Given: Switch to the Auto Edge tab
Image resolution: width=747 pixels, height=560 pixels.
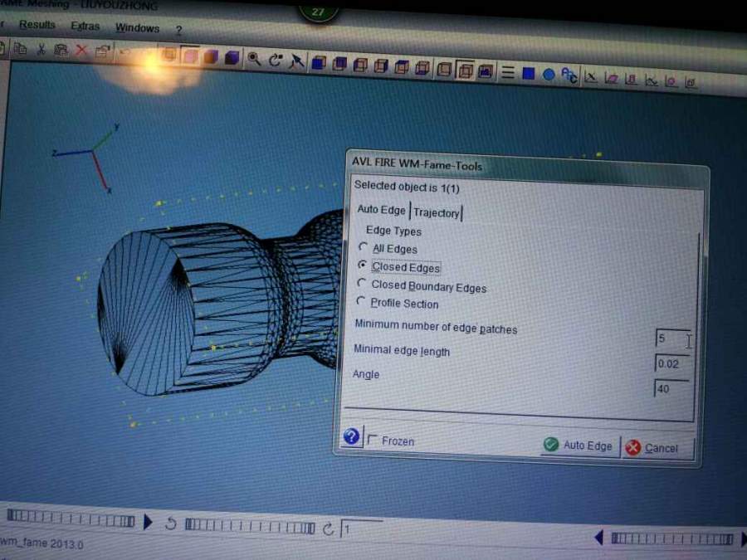Looking at the screenshot, I should pyautogui.click(x=381, y=210).
